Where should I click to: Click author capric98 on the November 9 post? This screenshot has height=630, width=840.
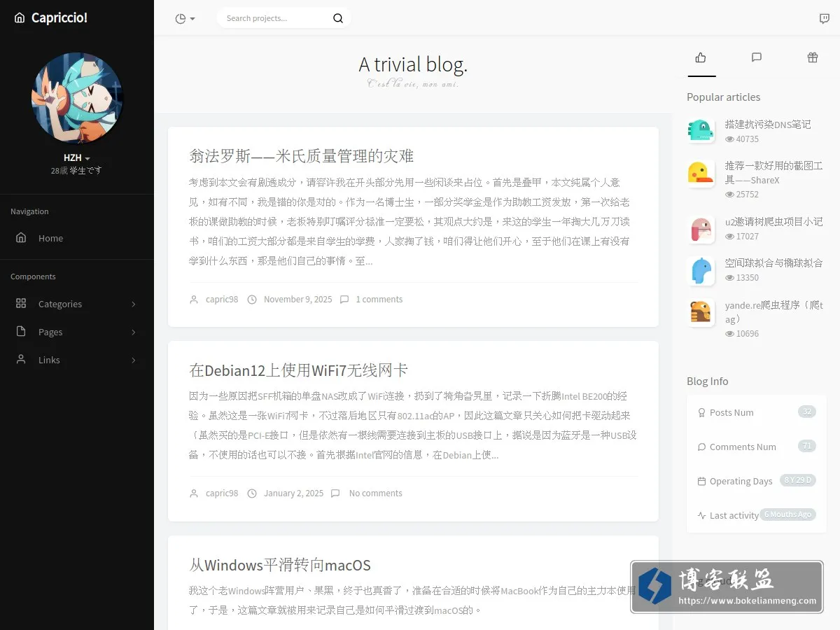(x=222, y=300)
